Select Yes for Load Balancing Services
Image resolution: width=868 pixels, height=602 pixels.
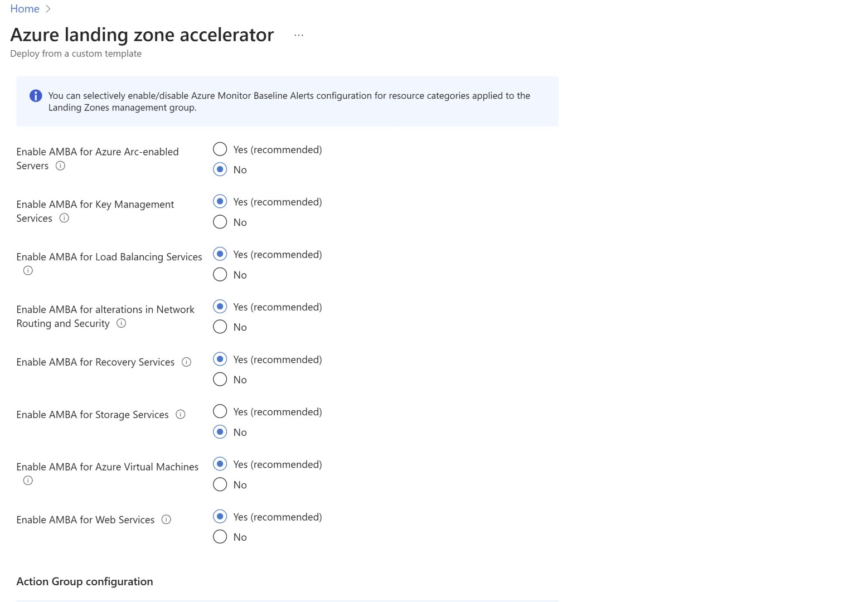220,254
